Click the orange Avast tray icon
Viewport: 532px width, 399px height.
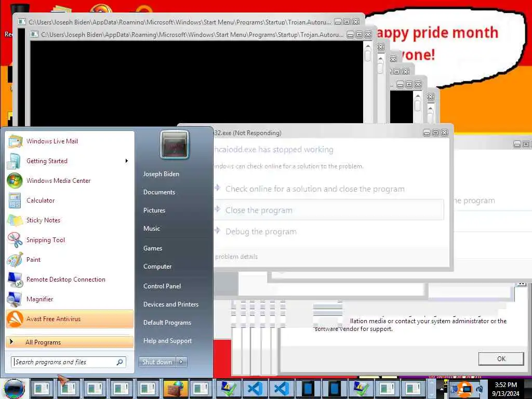(464, 389)
